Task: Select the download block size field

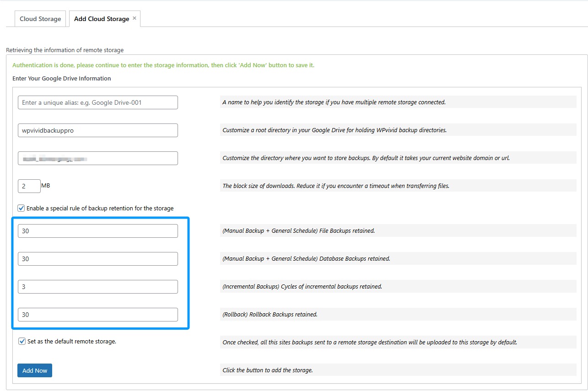Action: pyautogui.click(x=29, y=186)
